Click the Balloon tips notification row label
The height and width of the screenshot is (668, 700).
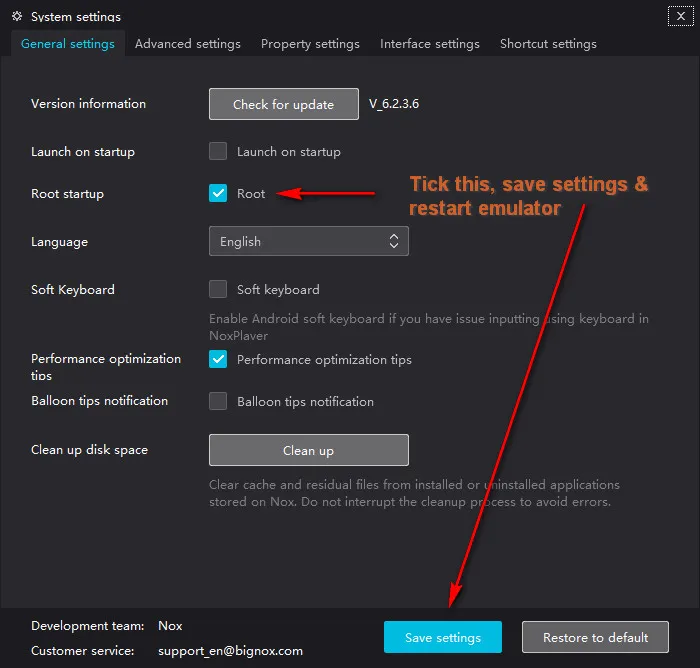point(100,401)
